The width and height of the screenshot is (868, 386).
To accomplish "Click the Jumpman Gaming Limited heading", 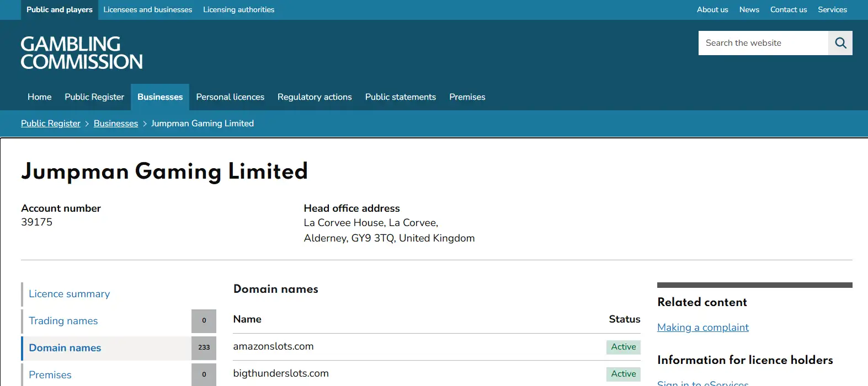I will 164,171.
